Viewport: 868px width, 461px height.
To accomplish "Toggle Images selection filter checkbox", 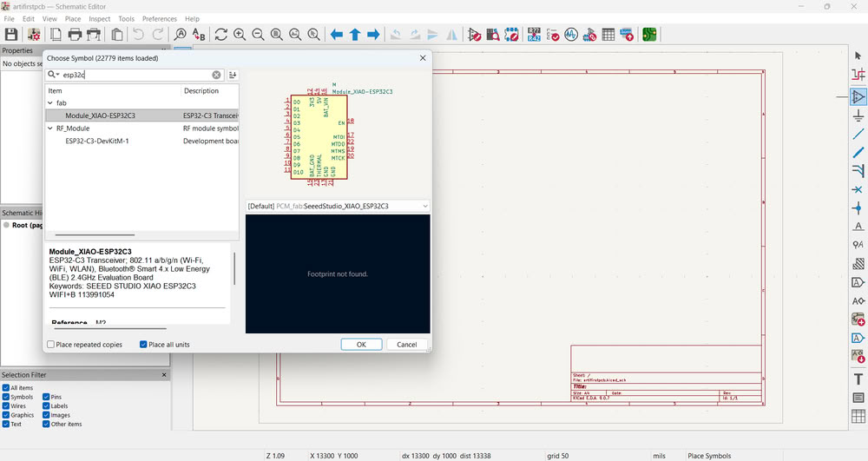I will point(47,415).
